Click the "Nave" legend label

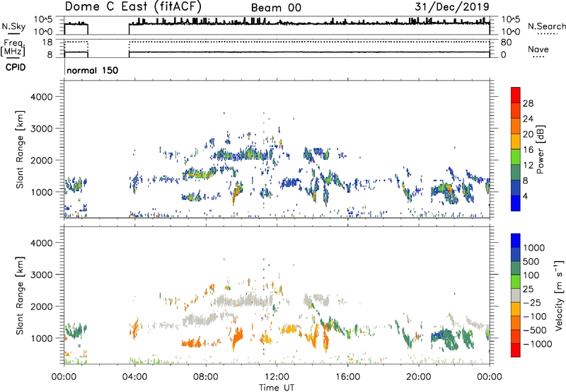[538, 49]
